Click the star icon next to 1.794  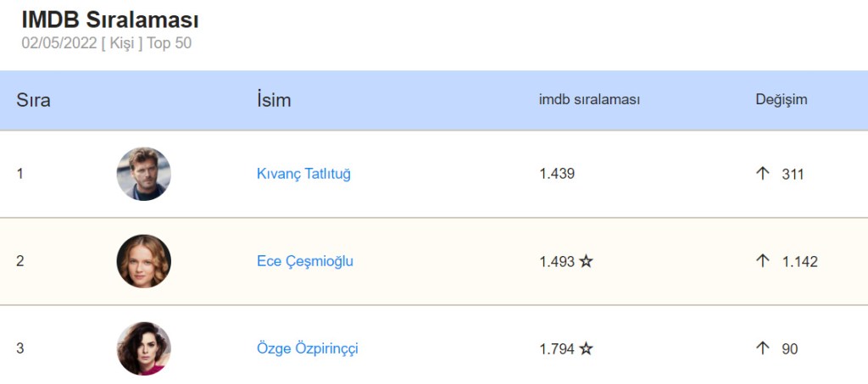point(586,349)
